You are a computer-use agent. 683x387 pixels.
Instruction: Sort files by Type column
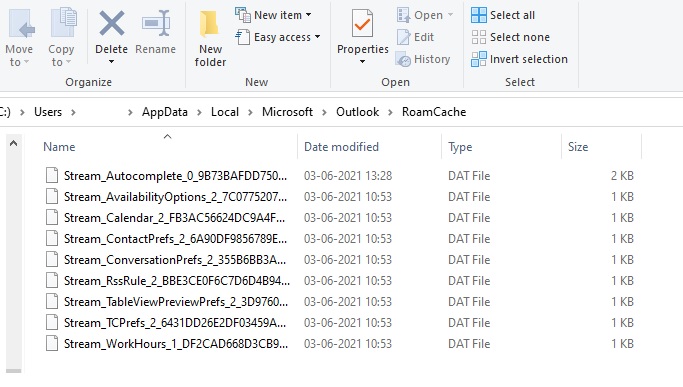(x=460, y=147)
